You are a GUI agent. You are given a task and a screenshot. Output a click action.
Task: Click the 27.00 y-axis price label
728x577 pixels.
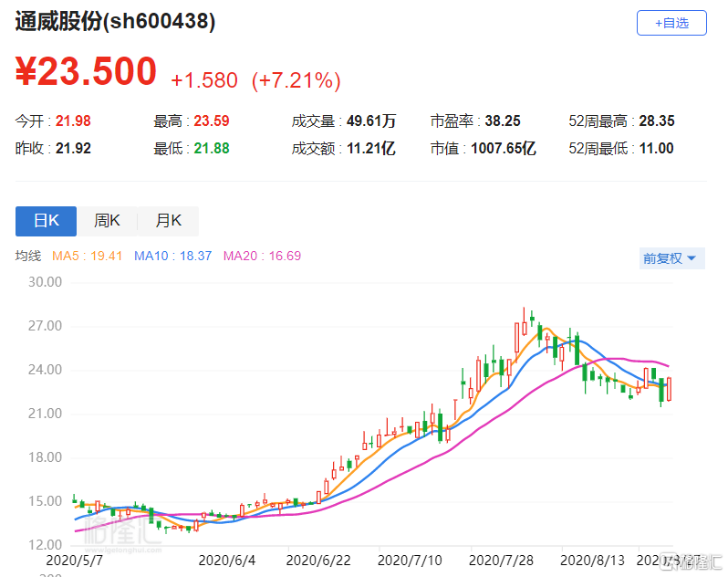[x=45, y=326]
